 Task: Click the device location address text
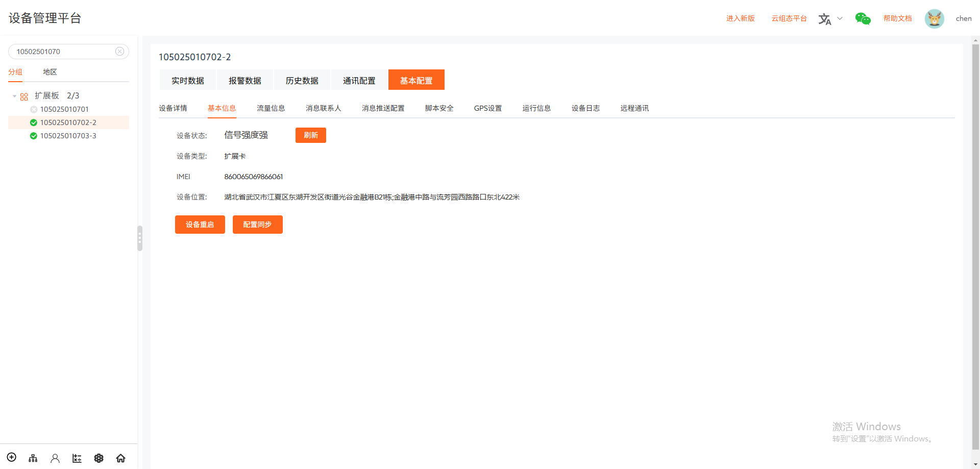tap(372, 197)
